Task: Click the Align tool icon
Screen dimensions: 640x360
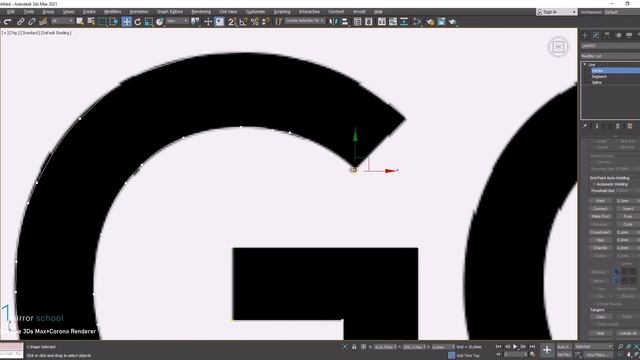Action: click(345, 22)
